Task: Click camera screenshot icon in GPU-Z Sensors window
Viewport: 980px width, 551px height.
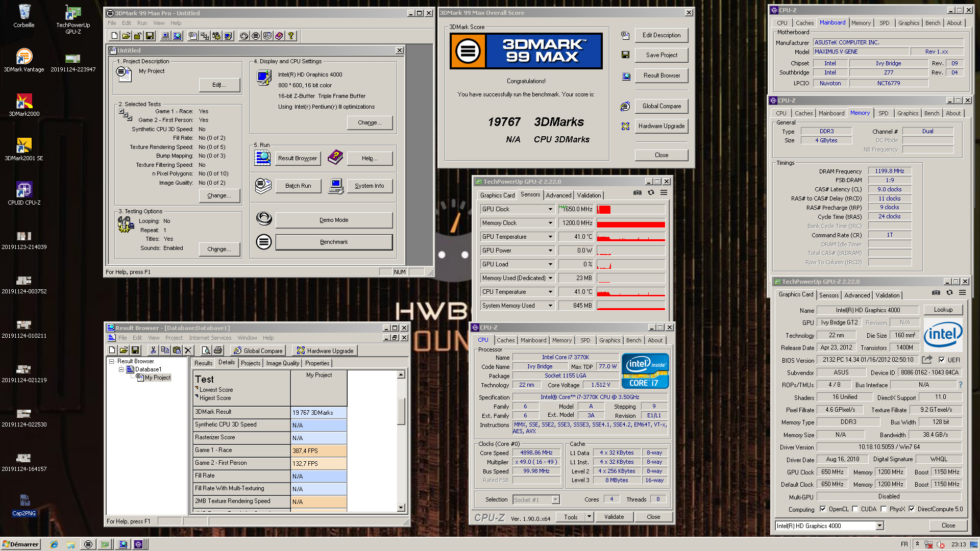Action: point(638,192)
